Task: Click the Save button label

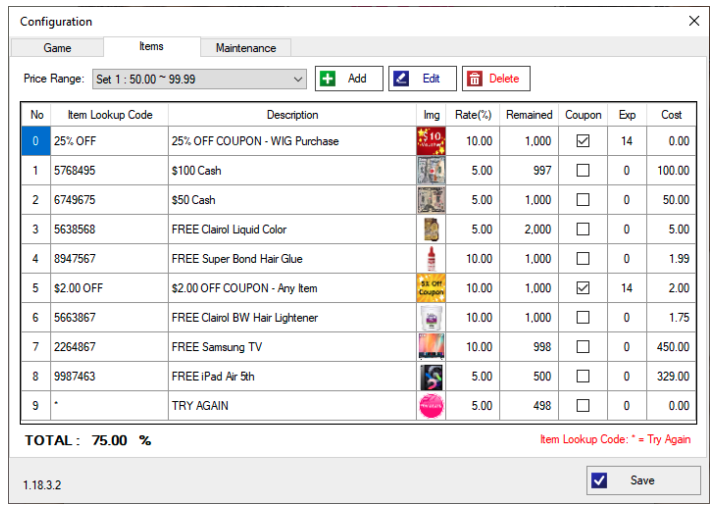Action: coord(642,480)
